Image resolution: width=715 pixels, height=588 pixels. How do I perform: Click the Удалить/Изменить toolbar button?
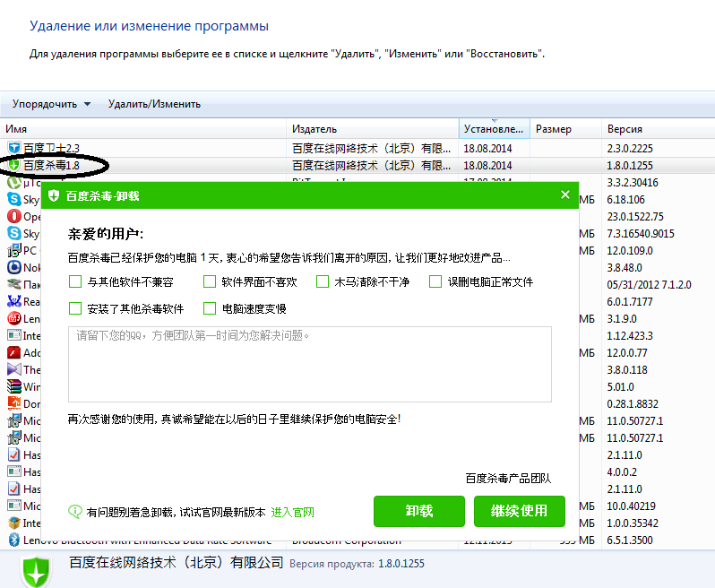click(x=154, y=104)
